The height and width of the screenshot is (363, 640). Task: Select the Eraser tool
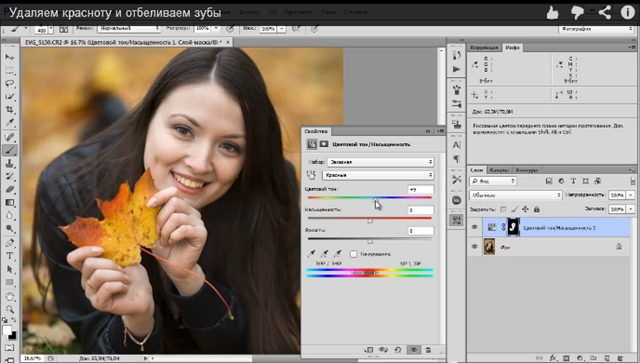pyautogui.click(x=10, y=189)
